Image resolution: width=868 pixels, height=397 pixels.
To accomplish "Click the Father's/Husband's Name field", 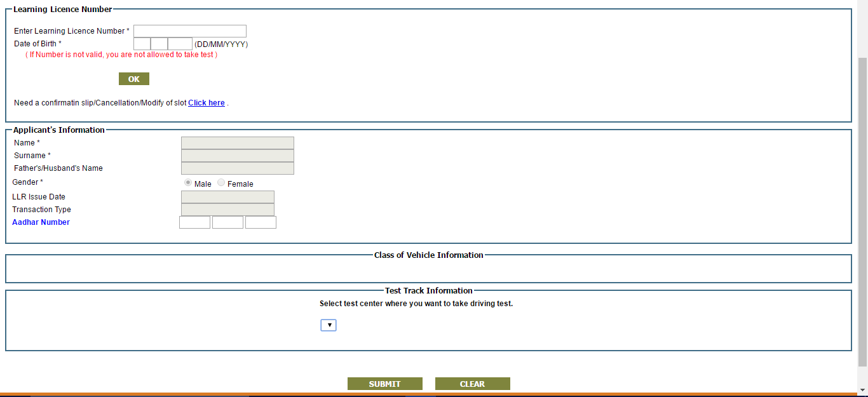I will coord(237,168).
